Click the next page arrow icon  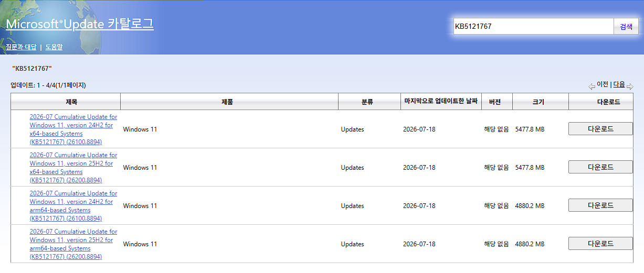[630, 86]
